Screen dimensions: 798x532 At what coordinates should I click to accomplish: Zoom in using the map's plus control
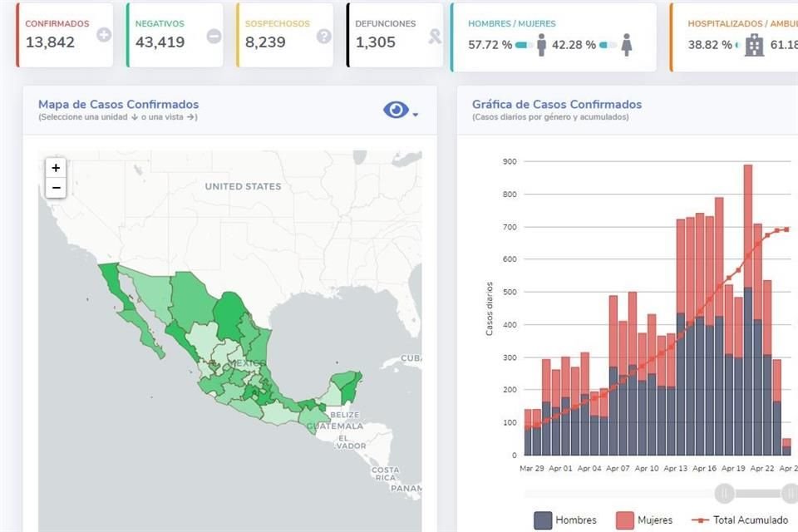point(55,168)
